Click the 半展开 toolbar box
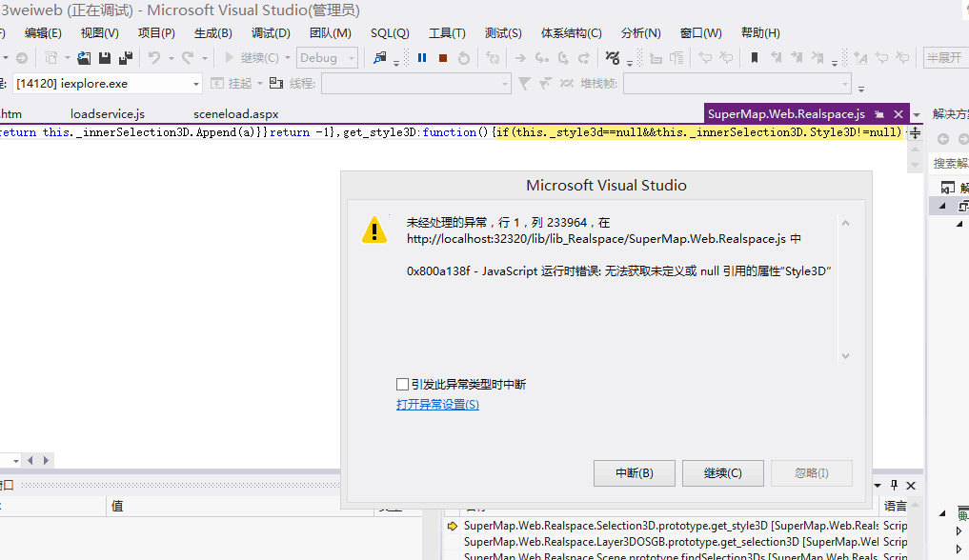Viewport: 969px width, 560px height. tap(945, 57)
